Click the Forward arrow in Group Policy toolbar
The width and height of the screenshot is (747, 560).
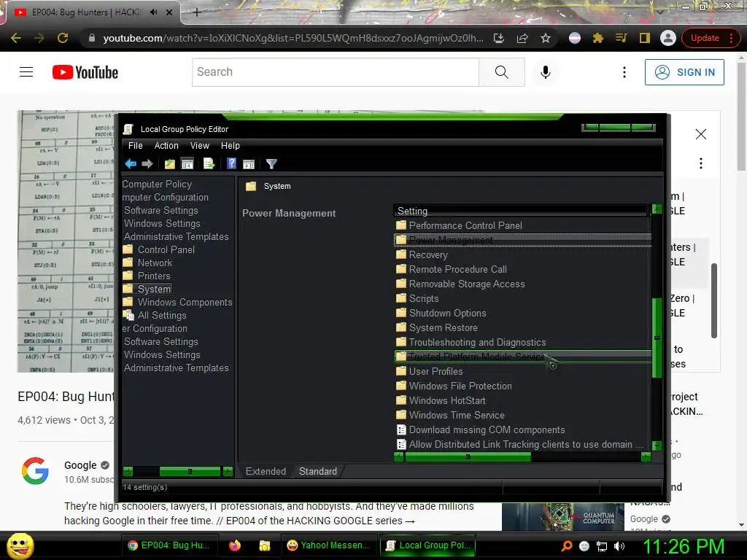[x=147, y=164]
